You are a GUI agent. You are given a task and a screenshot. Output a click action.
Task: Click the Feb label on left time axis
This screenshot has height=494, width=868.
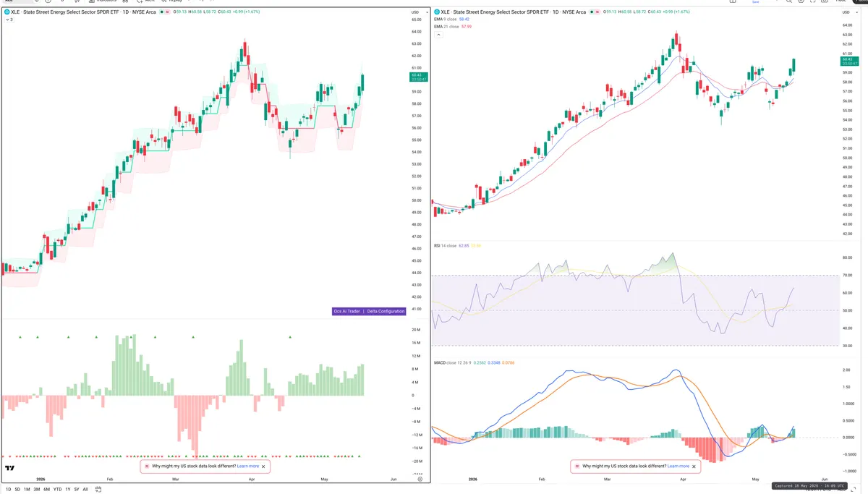(x=110, y=479)
